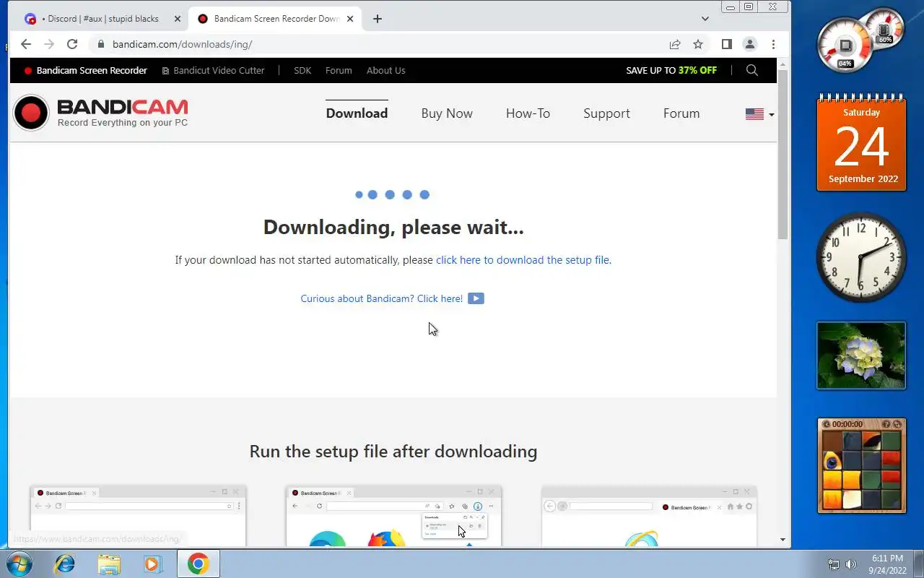Image resolution: width=924 pixels, height=578 pixels.
Task: Go back using the browser back arrow
Action: point(26,44)
